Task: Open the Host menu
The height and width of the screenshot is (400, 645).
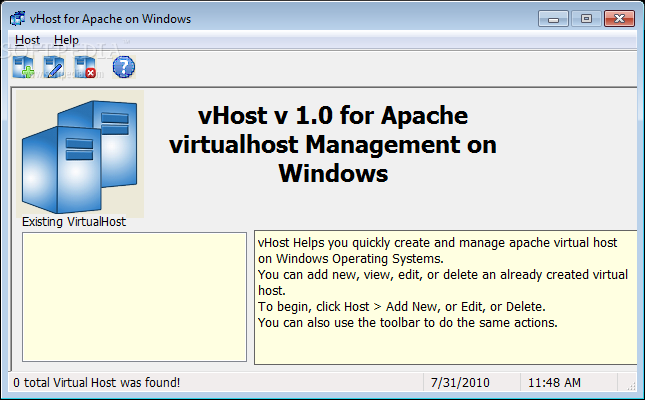Action: 28,40
